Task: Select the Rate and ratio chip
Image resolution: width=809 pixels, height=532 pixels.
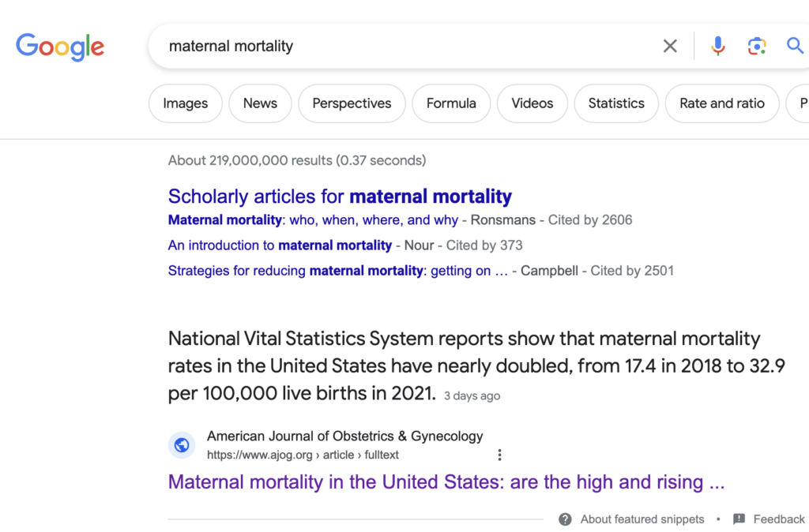Action: [x=722, y=103]
